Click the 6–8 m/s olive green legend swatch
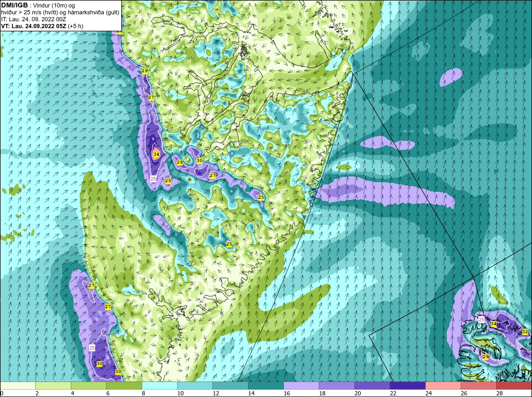This screenshot has width=532, height=397. point(124,385)
